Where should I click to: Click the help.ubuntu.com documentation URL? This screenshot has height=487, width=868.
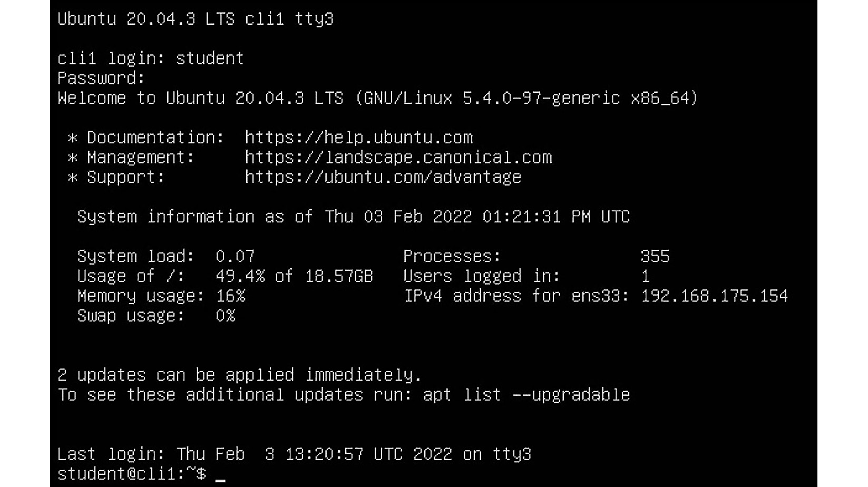click(x=358, y=138)
